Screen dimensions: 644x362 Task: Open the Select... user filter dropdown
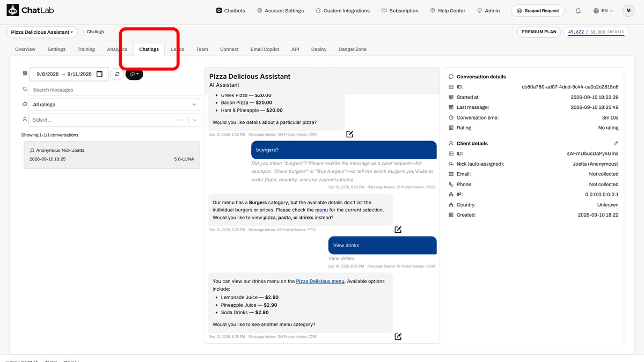click(x=115, y=120)
